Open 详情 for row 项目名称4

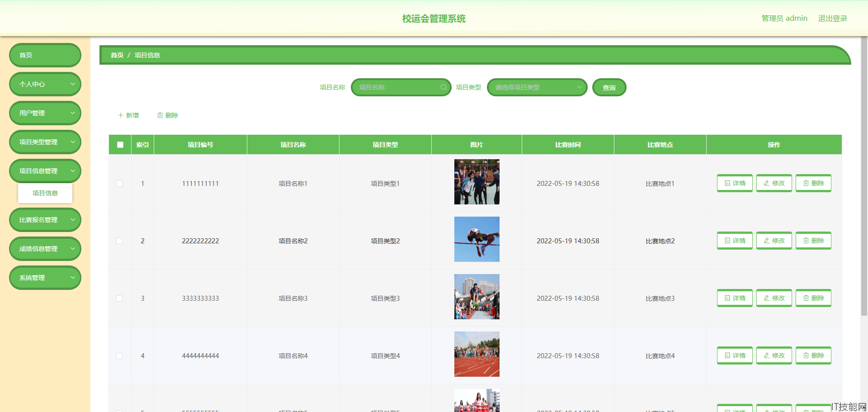[735, 355]
